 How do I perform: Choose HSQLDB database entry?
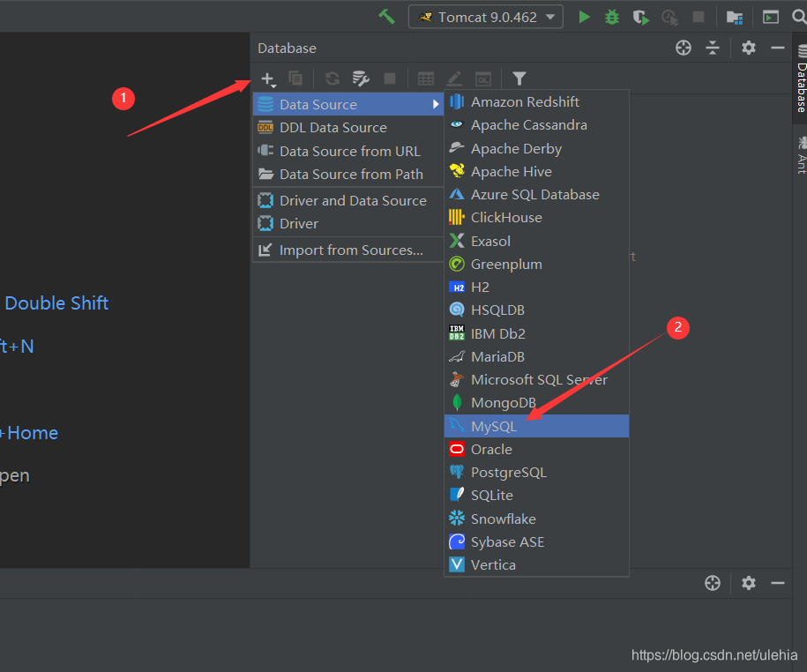point(537,310)
